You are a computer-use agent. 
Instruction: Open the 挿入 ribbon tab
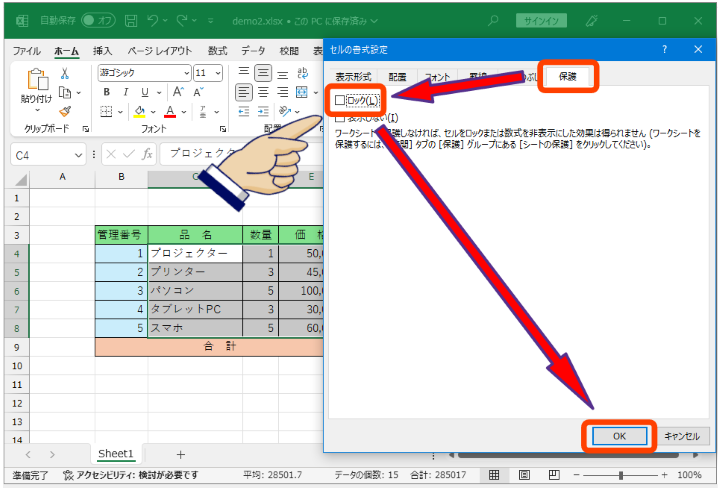(x=103, y=50)
